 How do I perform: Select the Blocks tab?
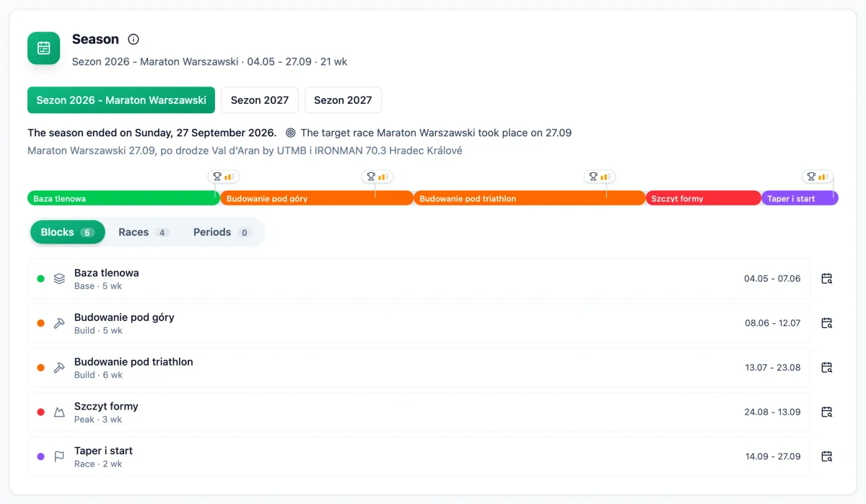coord(67,232)
